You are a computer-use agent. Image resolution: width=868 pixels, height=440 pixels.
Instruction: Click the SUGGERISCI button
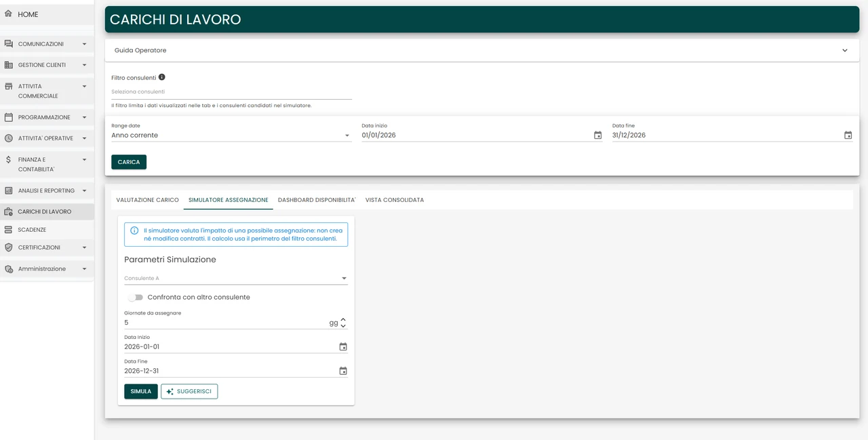point(189,391)
